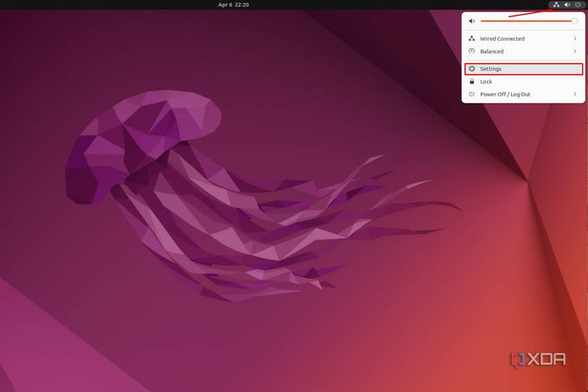Click the speaker icon in top bar

point(567,5)
